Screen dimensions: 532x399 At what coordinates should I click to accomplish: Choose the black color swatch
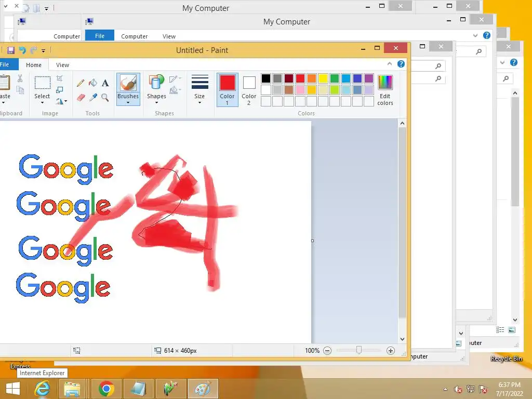[266, 78]
